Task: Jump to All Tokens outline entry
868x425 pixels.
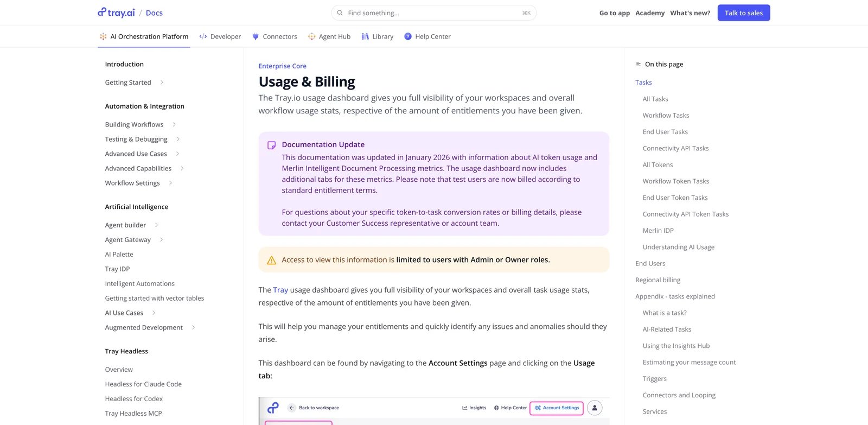Action: (x=658, y=165)
